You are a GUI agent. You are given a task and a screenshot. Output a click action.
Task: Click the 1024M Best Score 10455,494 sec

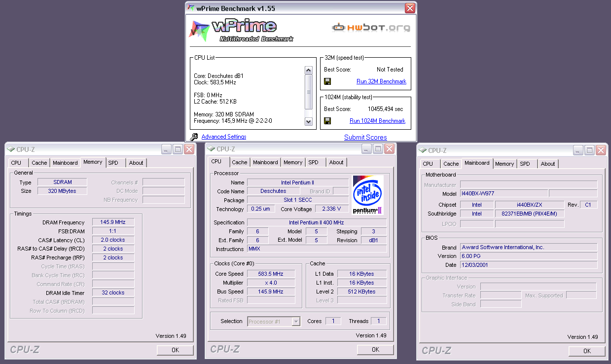[385, 109]
